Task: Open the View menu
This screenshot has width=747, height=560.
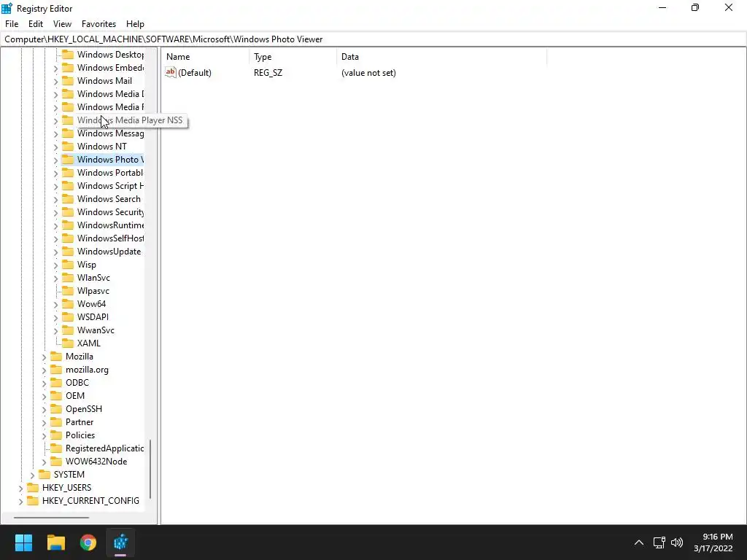Action: 62,24
